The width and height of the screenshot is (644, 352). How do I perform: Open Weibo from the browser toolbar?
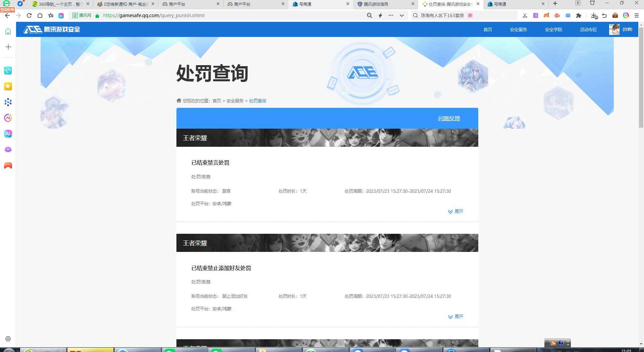click(x=557, y=15)
